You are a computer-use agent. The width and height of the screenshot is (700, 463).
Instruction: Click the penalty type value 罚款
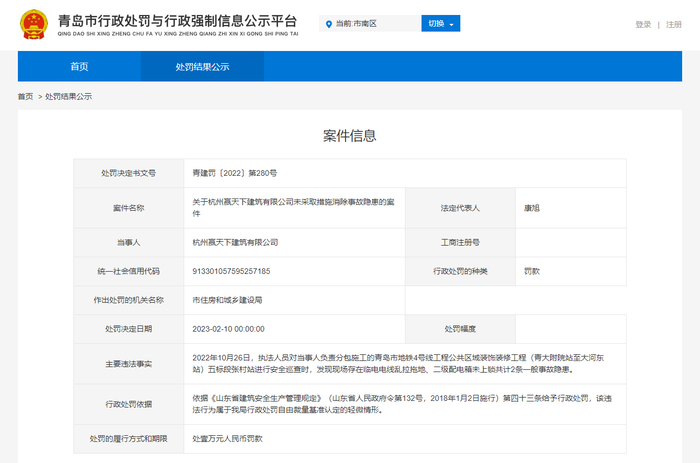point(532,271)
